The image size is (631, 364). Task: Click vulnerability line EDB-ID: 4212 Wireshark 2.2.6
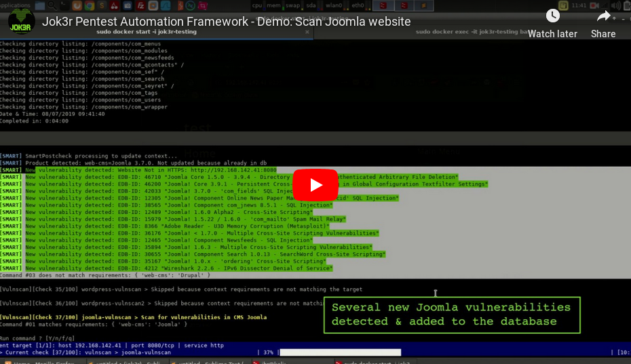pos(167,268)
